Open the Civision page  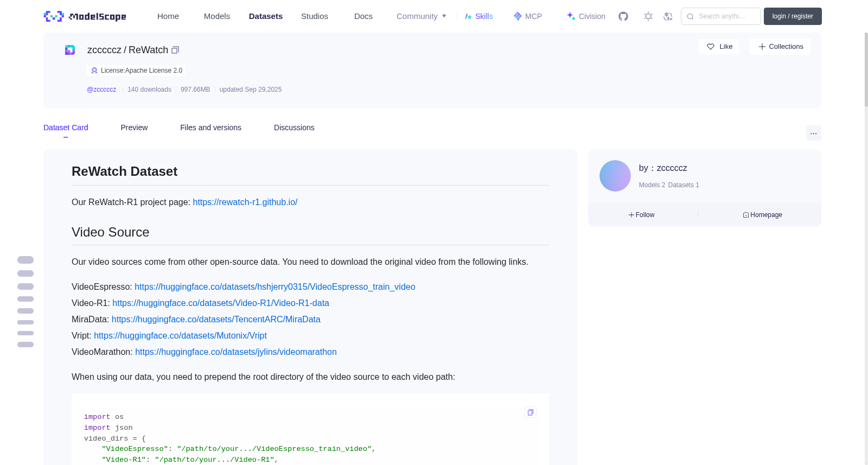pos(586,16)
